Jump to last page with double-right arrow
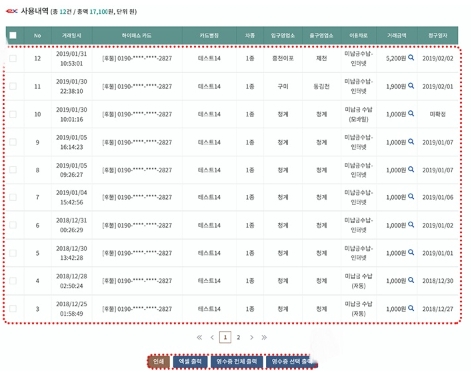Image resolution: width=471 pixels, height=373 pixels. (264, 337)
